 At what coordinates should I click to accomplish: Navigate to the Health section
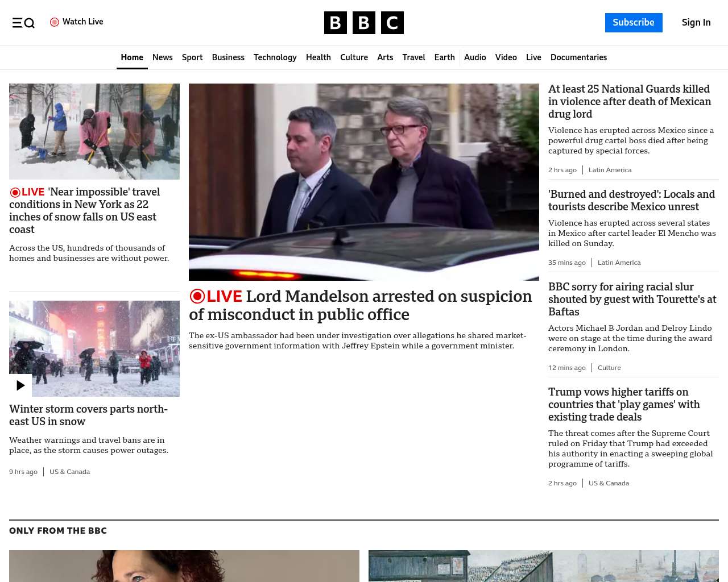[318, 57]
